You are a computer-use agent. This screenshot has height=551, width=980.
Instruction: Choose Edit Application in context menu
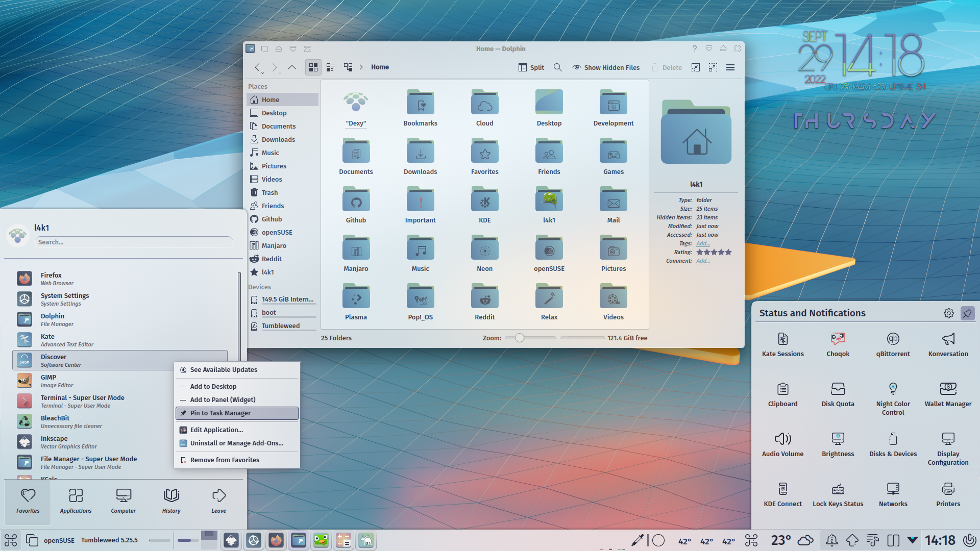click(237, 430)
